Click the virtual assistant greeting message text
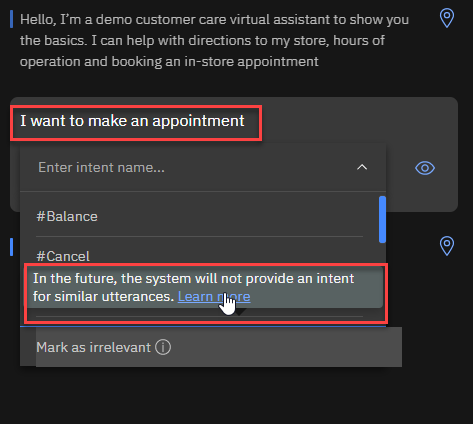This screenshot has width=473, height=424. pyautogui.click(x=214, y=41)
